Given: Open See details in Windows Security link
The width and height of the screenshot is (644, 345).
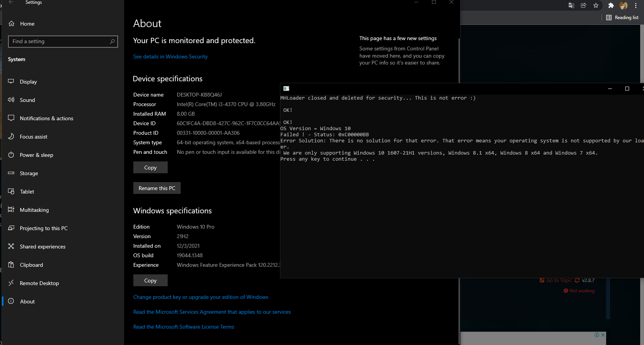Looking at the screenshot, I should click(170, 56).
